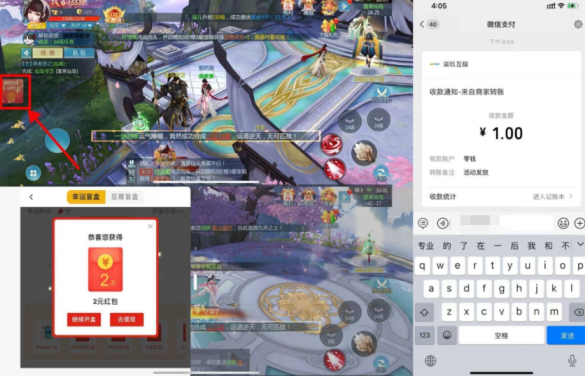Open the red envelope event icon in top game
This screenshot has width=585, height=376.
coord(13,91)
